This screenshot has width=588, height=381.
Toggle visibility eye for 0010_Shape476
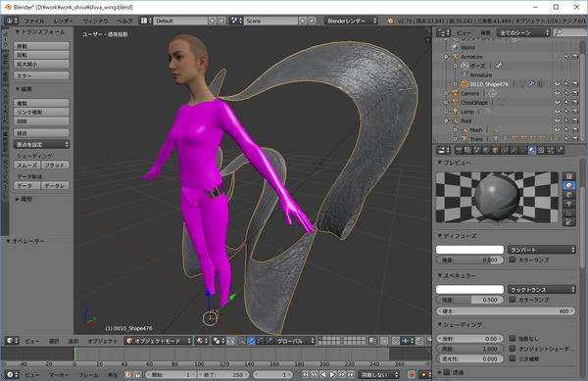coord(558,84)
